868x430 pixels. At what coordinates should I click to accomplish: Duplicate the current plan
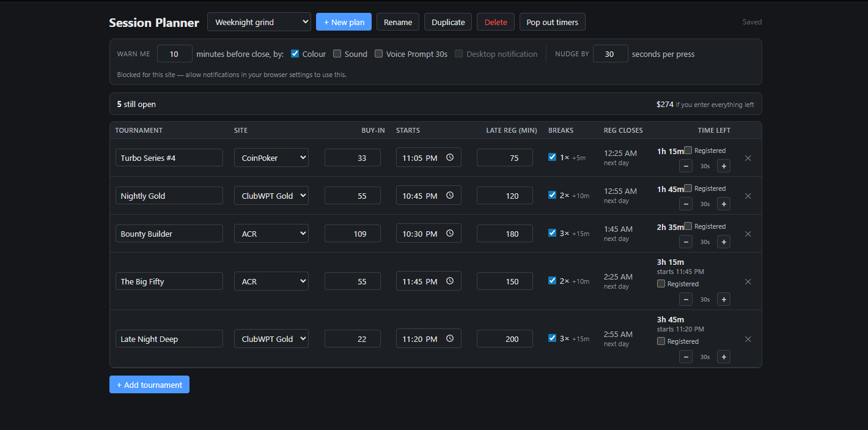448,22
